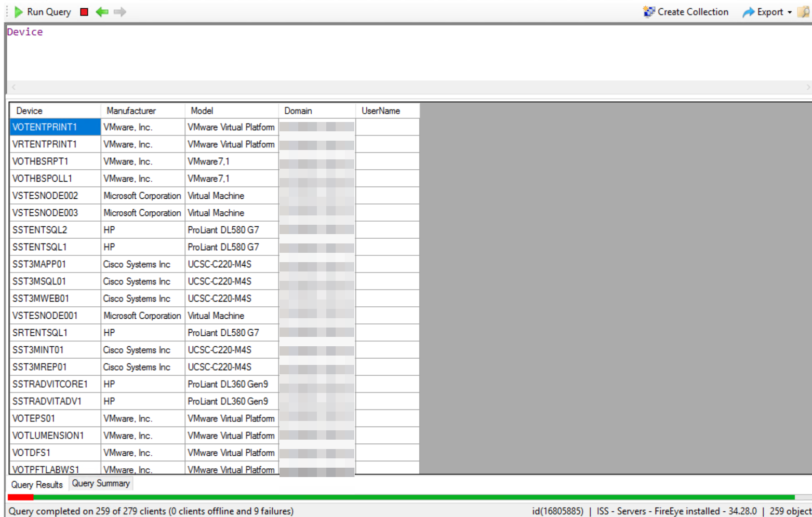Click the Run Query label

coord(49,12)
